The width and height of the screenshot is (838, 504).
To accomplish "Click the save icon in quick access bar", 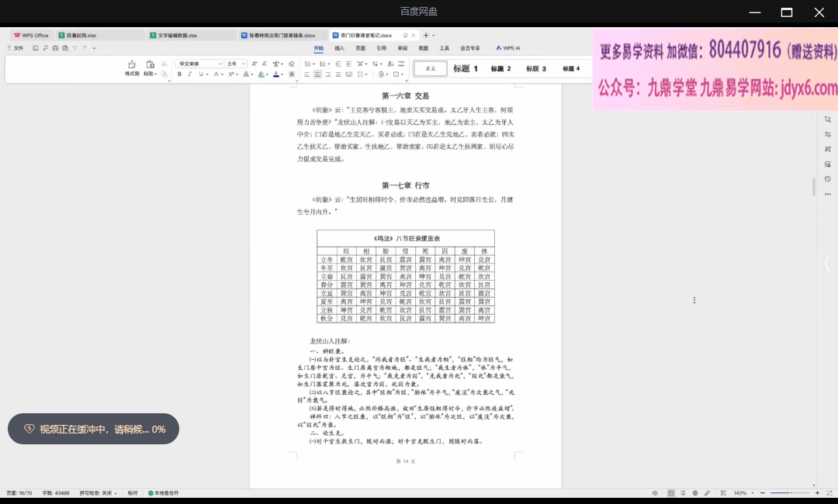I will [x=36, y=48].
